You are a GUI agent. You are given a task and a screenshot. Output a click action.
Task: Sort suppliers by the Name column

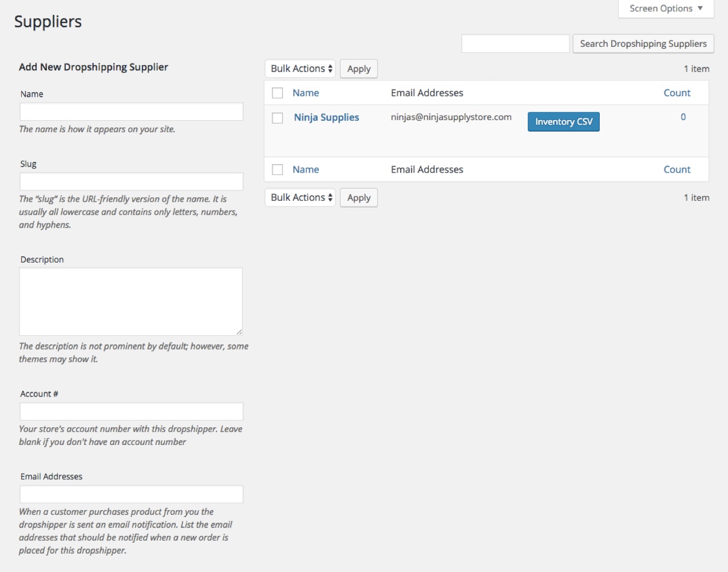click(x=306, y=92)
